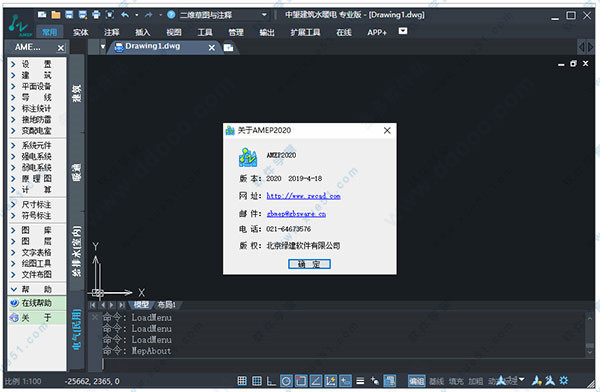Screen dimensions: 600x392
Task: Click the Save As icon in quick access toolbar
Action: click(83, 15)
